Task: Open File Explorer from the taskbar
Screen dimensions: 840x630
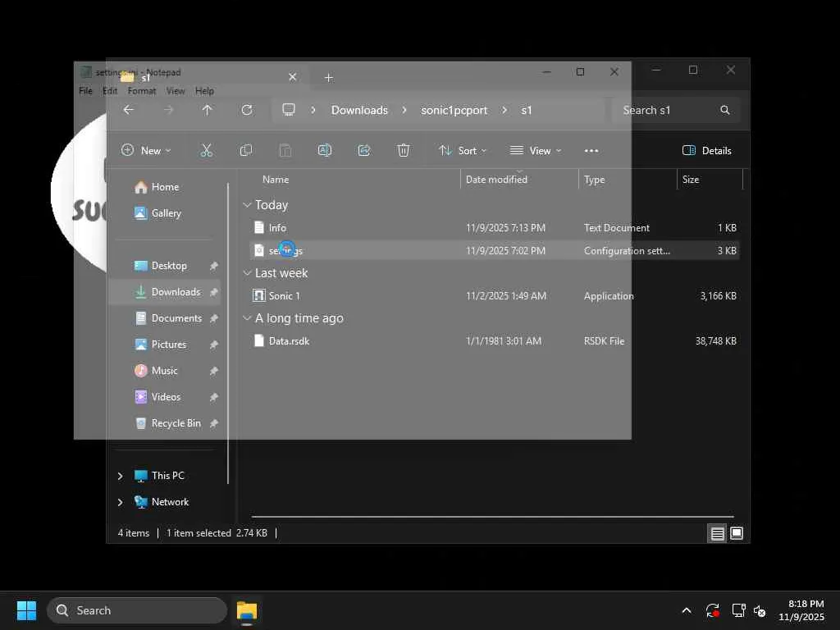Action: click(247, 610)
